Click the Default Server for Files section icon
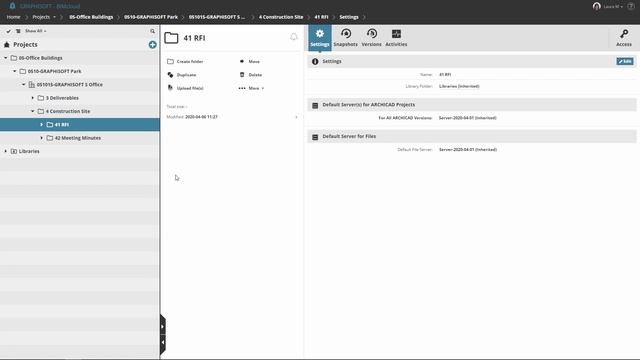This screenshot has height=360, width=640. pos(315,137)
